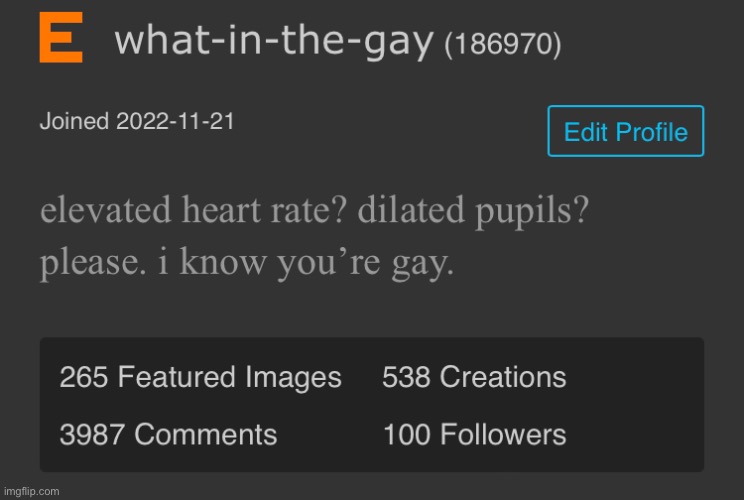
Task: Click the word Joined
Action: [74, 121]
